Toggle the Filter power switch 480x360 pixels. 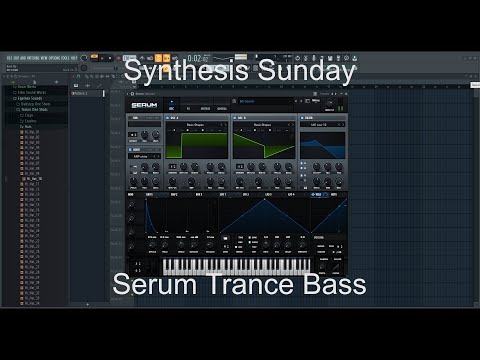pyautogui.click(x=302, y=118)
